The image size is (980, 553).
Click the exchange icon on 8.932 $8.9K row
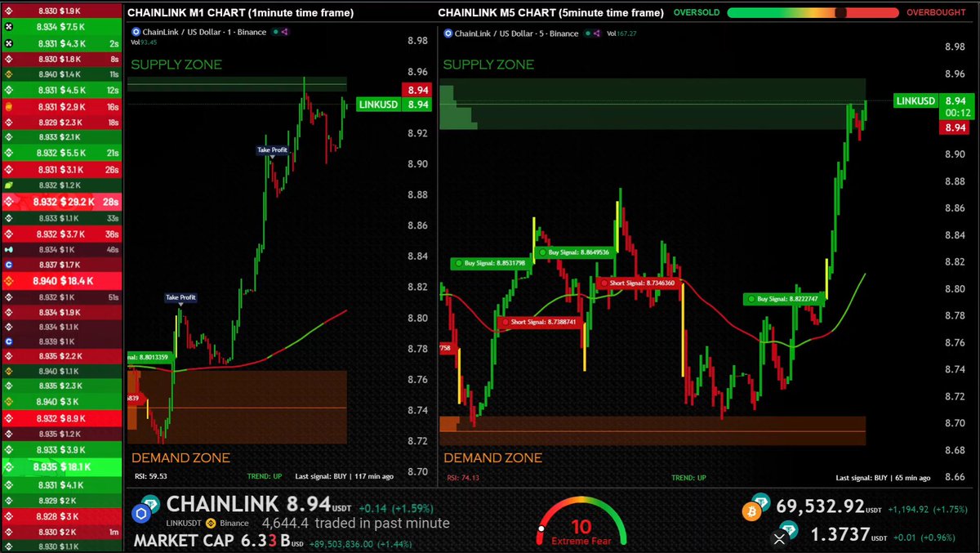pyautogui.click(x=9, y=417)
